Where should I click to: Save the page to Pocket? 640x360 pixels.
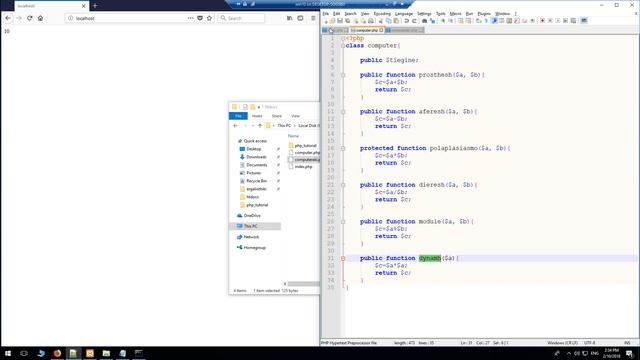click(200, 18)
